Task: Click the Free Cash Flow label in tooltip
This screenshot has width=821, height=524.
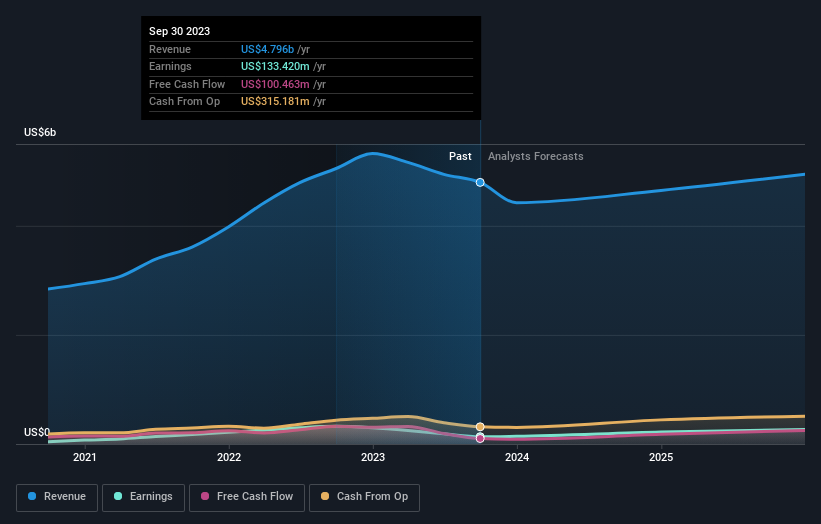Action: 187,84
